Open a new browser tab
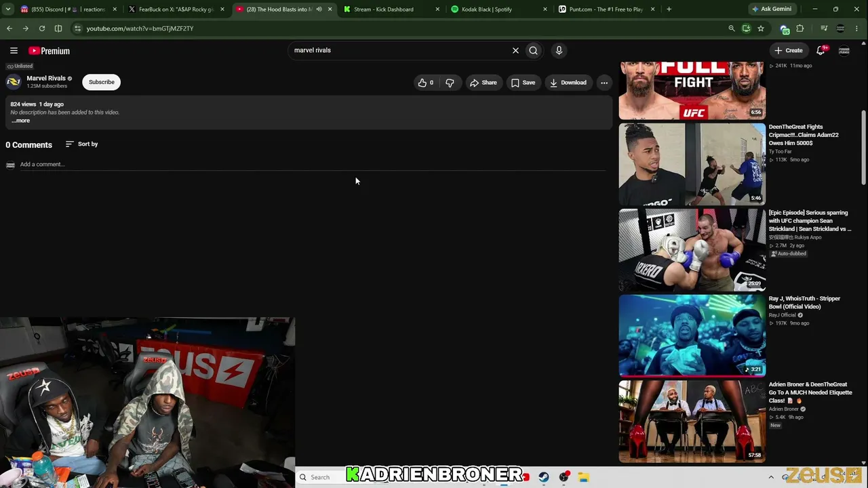The height and width of the screenshot is (488, 868). click(x=669, y=9)
